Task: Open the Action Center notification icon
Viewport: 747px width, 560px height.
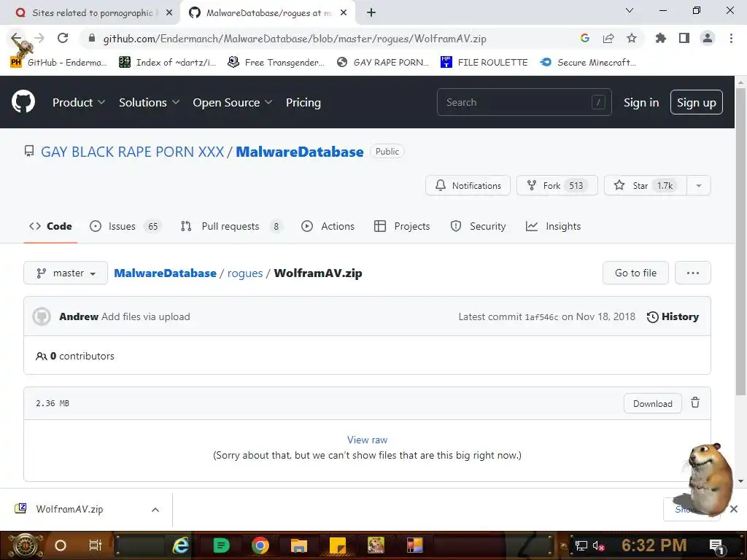Action: coord(716,546)
